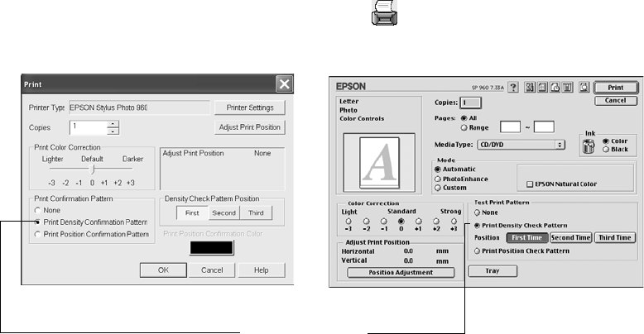Click the printer icon at the top

coord(384,12)
